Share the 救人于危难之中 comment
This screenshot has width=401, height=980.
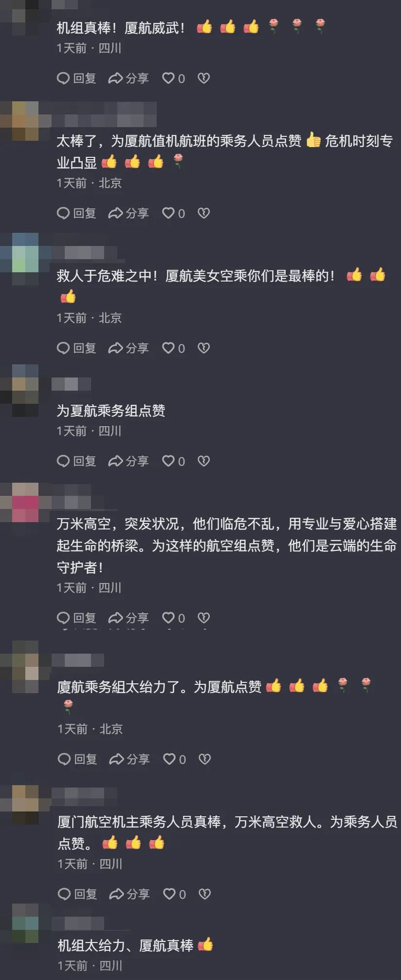point(128,348)
